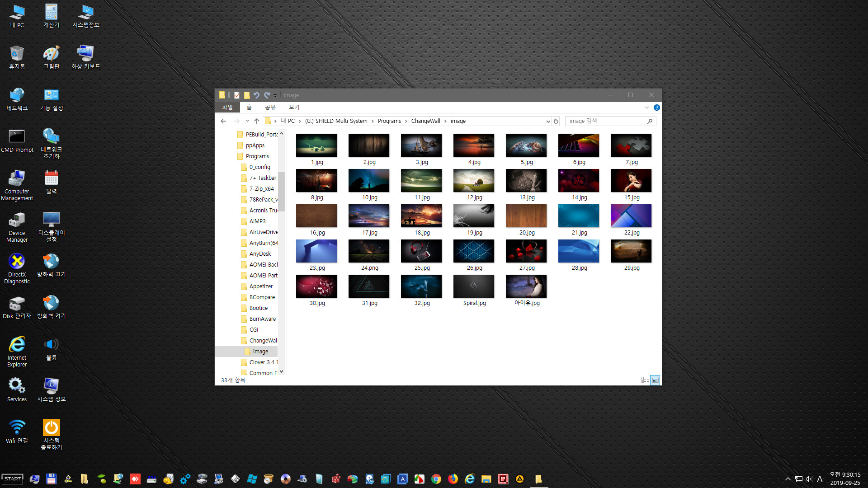Image resolution: width=868 pixels, height=488 pixels.
Task: Select thumbnail 22.jpg
Action: (631, 220)
